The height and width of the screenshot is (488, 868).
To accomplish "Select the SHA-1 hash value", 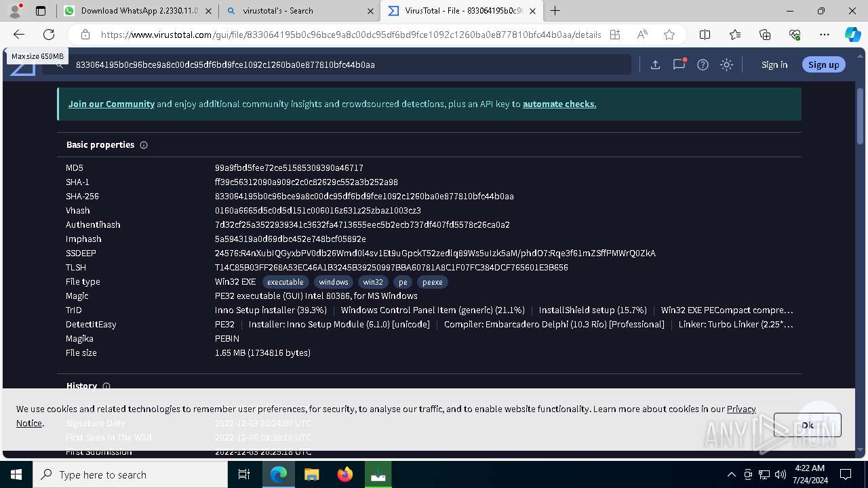I will (x=307, y=182).
